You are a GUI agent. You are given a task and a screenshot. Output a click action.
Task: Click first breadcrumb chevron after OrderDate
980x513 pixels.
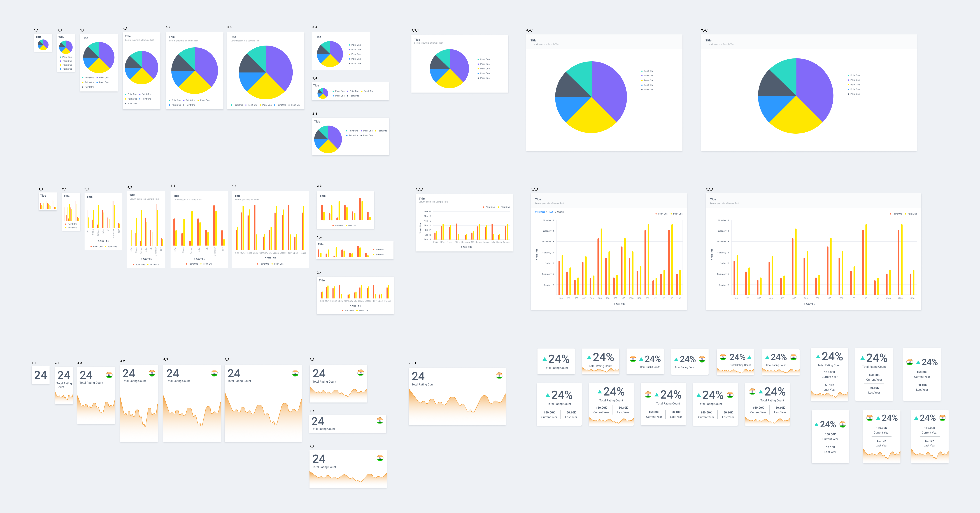point(547,212)
